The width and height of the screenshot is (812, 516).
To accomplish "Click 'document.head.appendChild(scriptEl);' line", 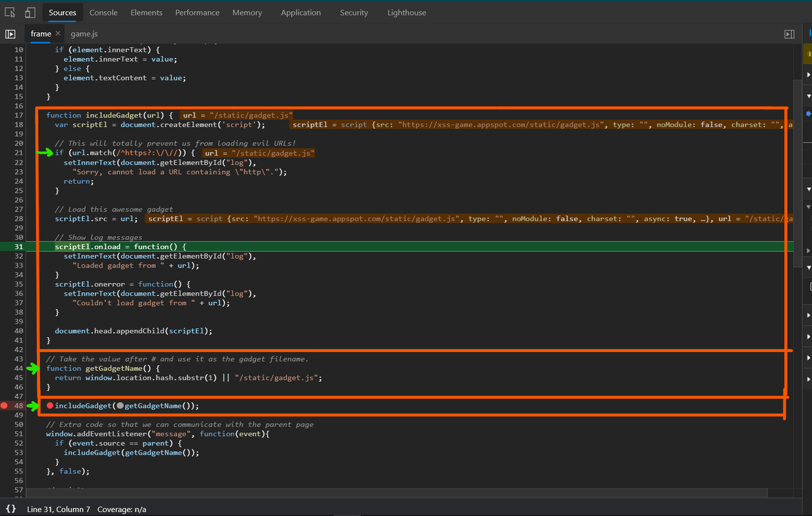I will point(134,331).
